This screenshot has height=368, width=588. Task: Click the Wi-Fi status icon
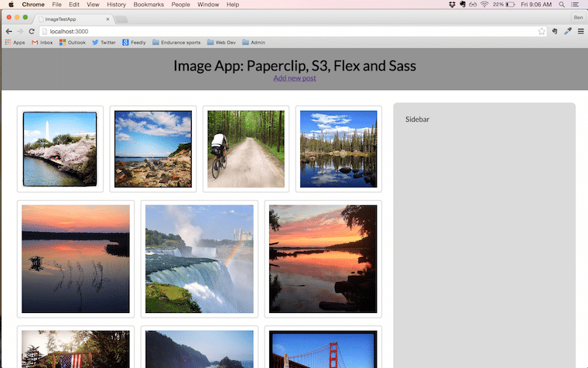click(484, 5)
